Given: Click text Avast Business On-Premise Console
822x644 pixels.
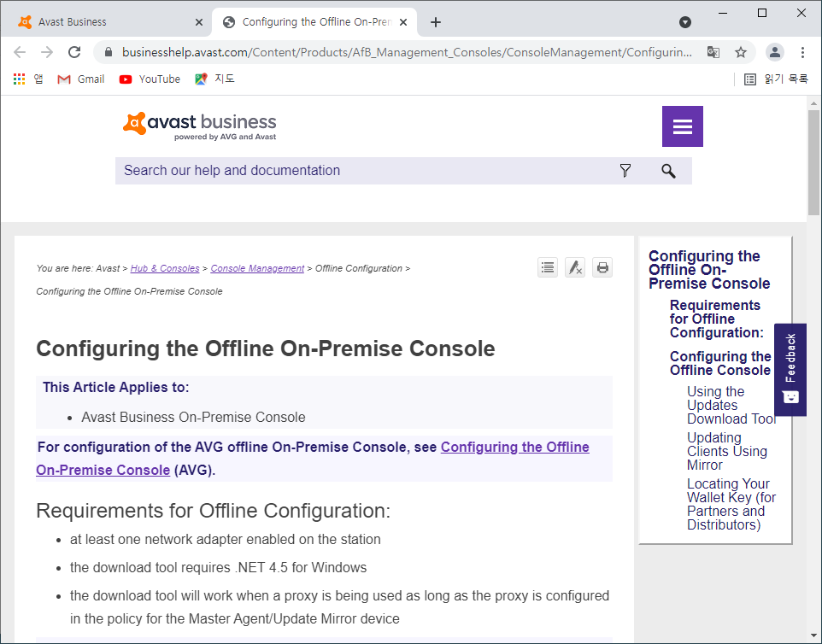Looking at the screenshot, I should 193,417.
